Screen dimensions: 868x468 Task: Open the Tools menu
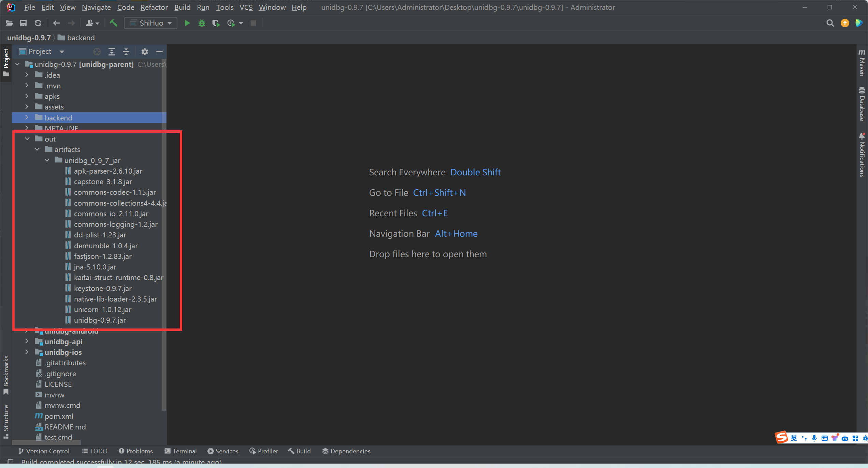point(225,8)
